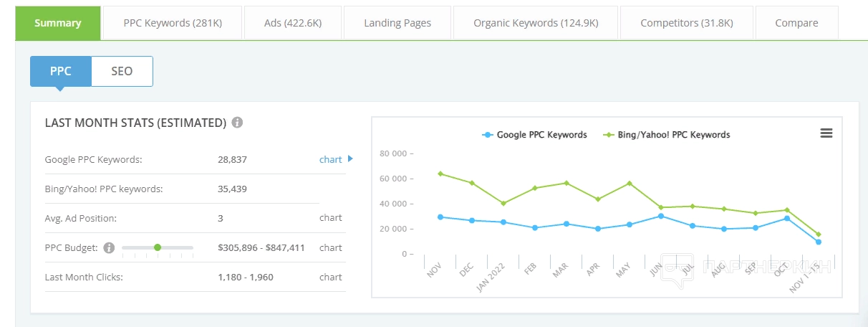Screen dimensions: 868x327
Task: Show chart for PPC Budget
Action: pos(331,247)
